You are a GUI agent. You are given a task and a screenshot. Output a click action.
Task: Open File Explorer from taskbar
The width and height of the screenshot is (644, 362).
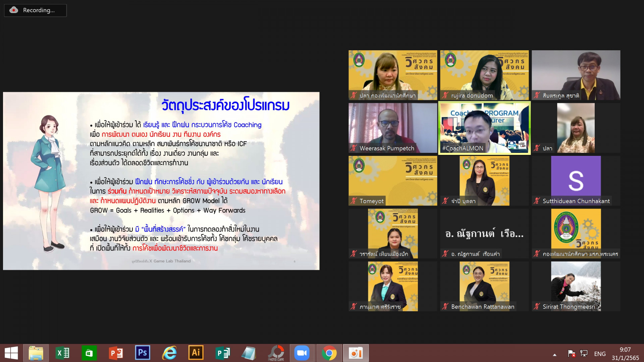click(36, 353)
